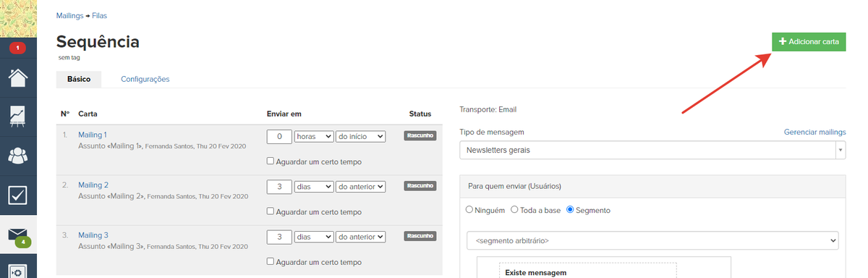Select the Básico tab
Image resolution: width=868 pixels, height=278 pixels.
click(x=79, y=79)
